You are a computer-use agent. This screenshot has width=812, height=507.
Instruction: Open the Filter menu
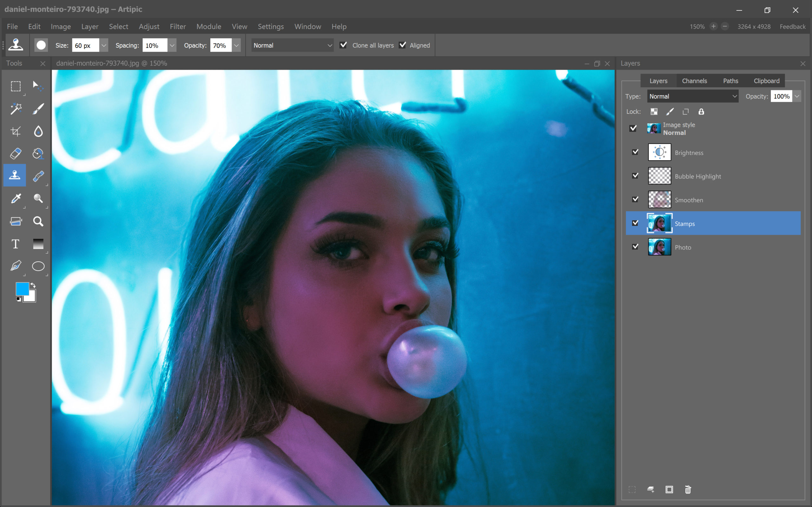[x=178, y=27]
